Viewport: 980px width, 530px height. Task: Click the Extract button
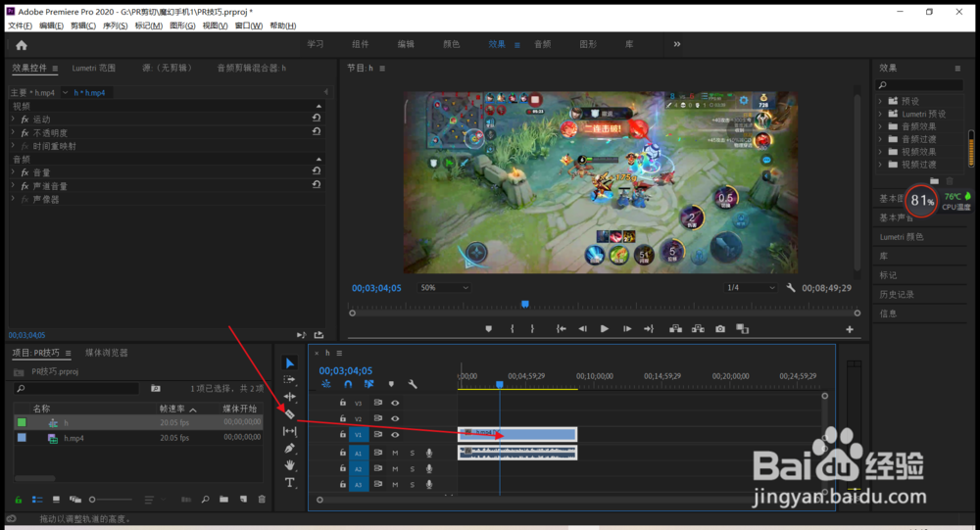tap(698, 329)
